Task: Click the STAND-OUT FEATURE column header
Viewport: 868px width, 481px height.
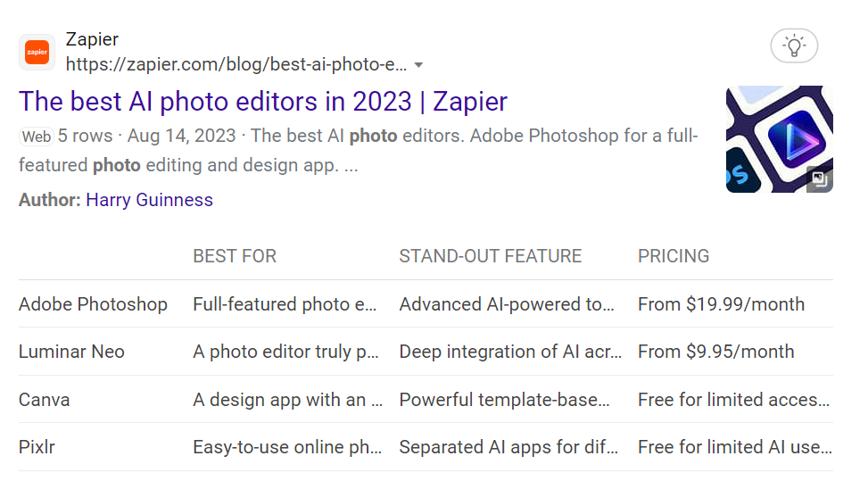Action: 491,256
